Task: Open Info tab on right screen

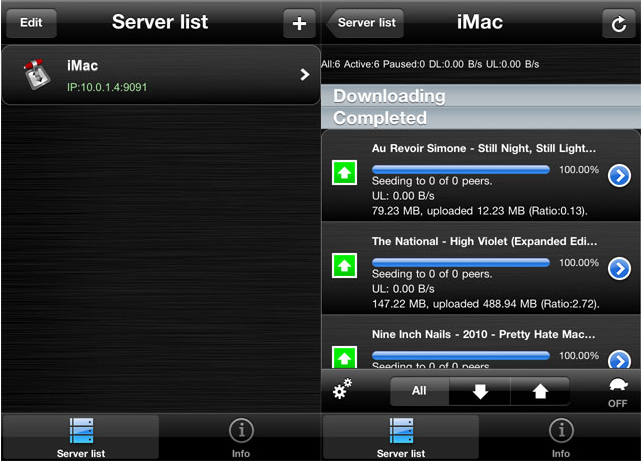Action: point(561,437)
